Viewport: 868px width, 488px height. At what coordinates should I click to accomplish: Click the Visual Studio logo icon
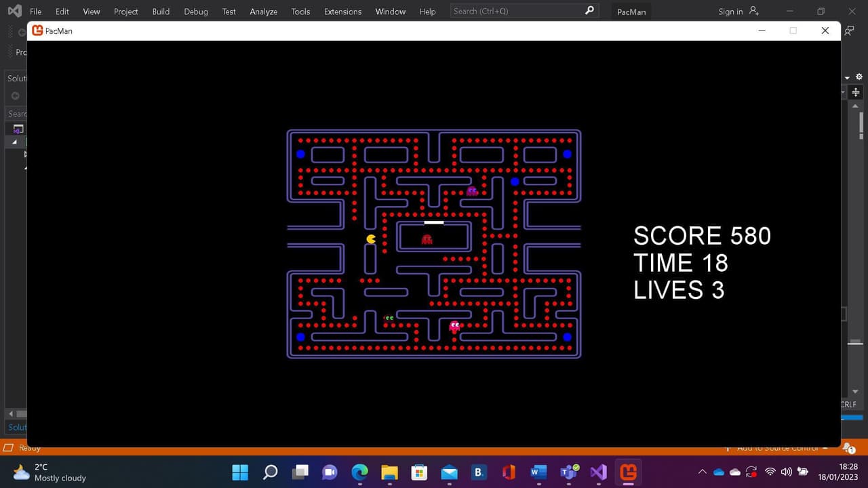14,11
